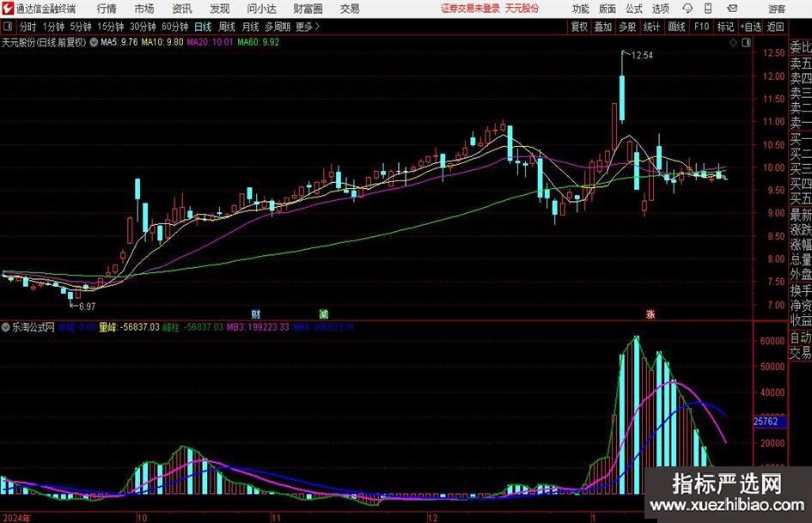This screenshot has width=812, height=523.
Task: Click the 多股 multi-stock button
Action: coord(627,27)
